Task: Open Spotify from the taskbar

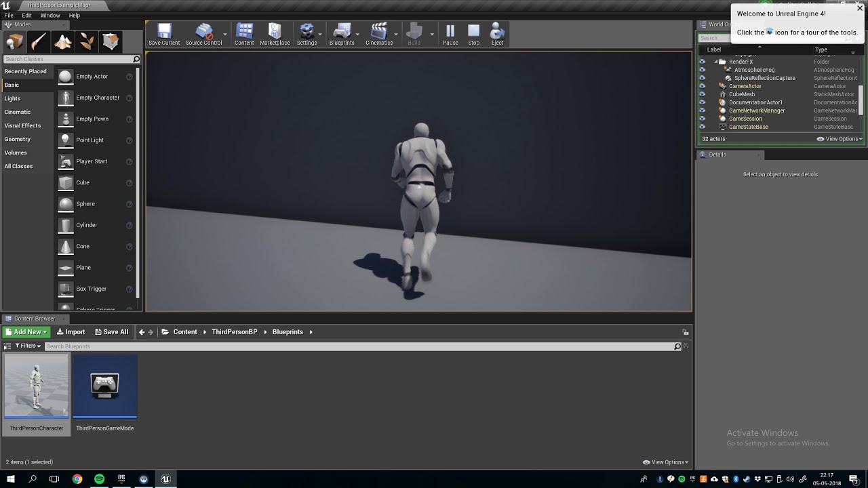Action: point(99,479)
